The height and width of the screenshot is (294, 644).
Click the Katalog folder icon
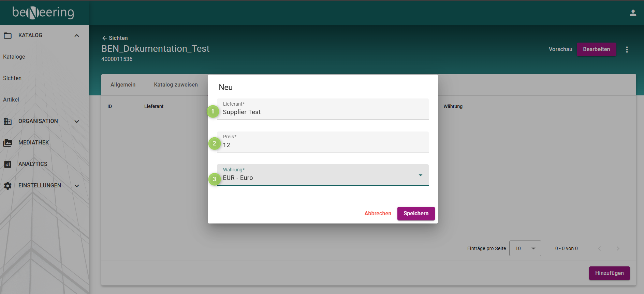pos(8,35)
